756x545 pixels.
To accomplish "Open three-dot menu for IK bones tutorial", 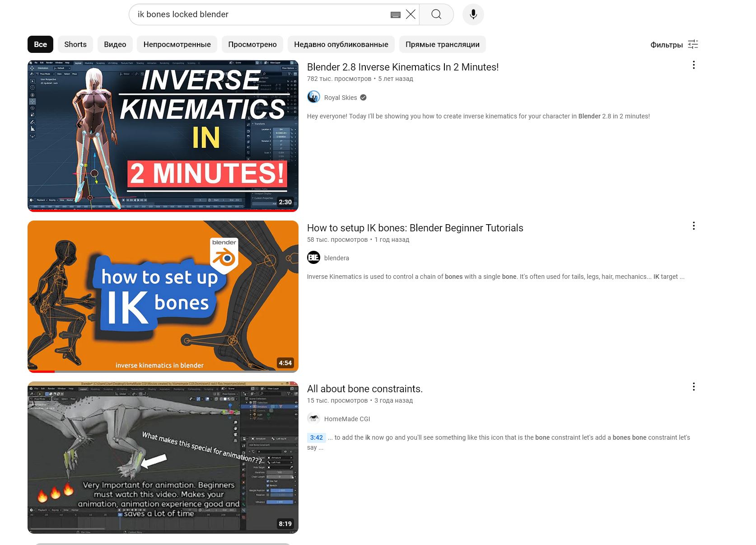I will tap(694, 226).
